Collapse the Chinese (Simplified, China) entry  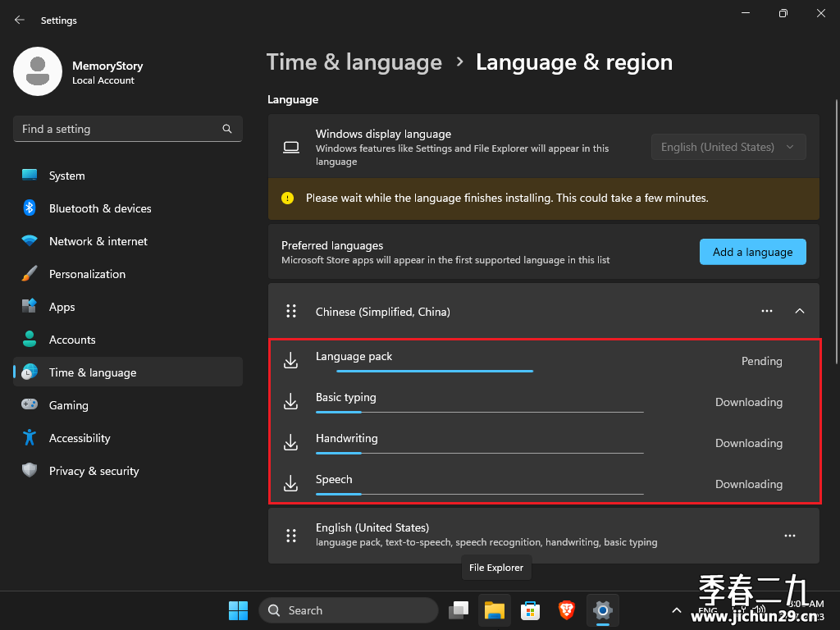800,311
